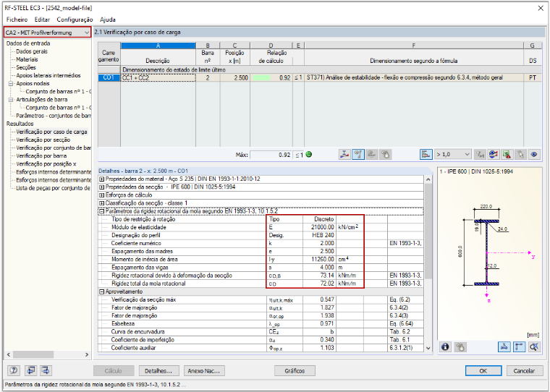Click the greyed Cálculo button

114,370
